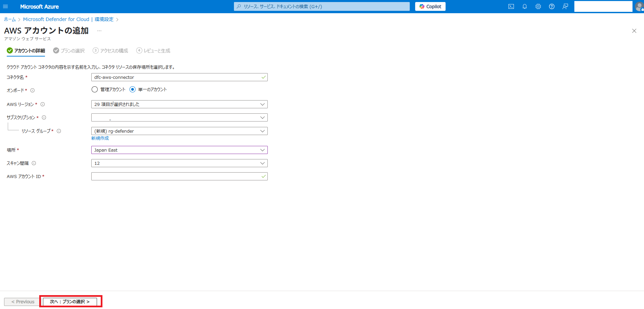
Task: Open the feedback icon in header
Action: (x=565, y=6)
